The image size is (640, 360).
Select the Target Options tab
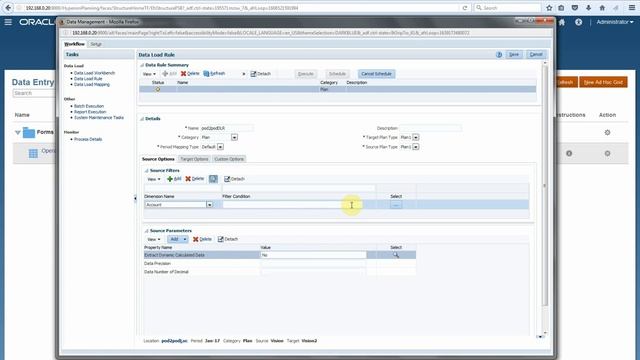pyautogui.click(x=194, y=159)
